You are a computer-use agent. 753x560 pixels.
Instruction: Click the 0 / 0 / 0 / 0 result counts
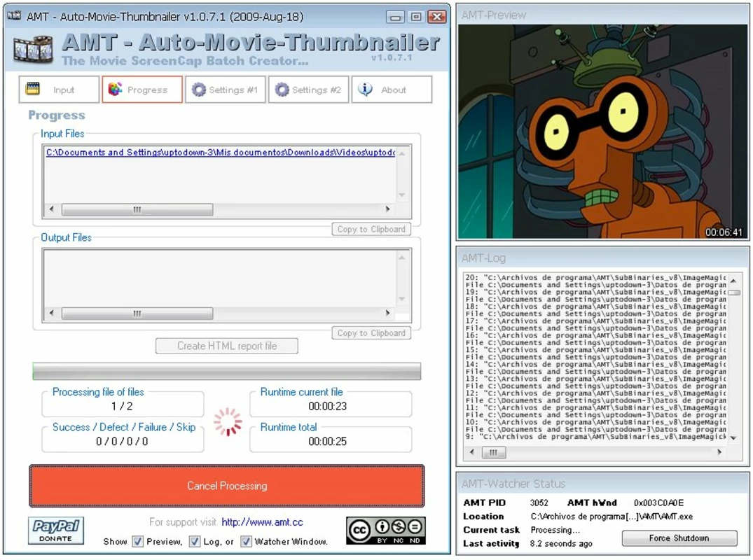pos(122,442)
